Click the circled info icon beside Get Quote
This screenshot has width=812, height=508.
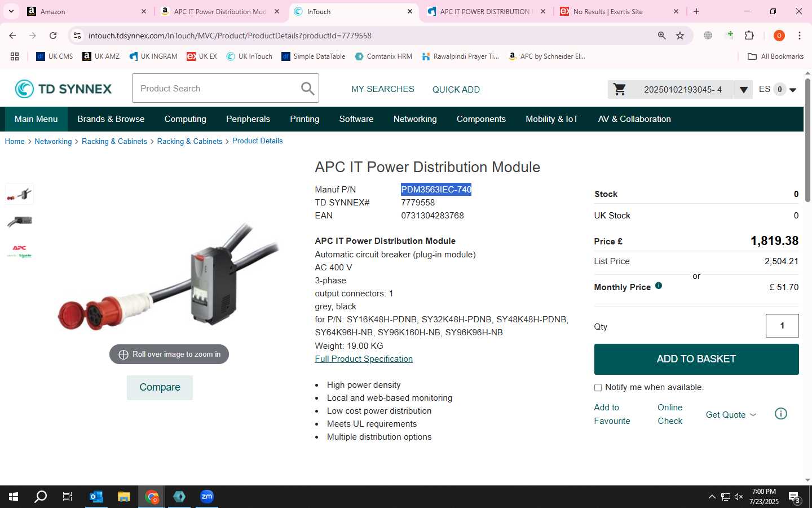coord(781,414)
